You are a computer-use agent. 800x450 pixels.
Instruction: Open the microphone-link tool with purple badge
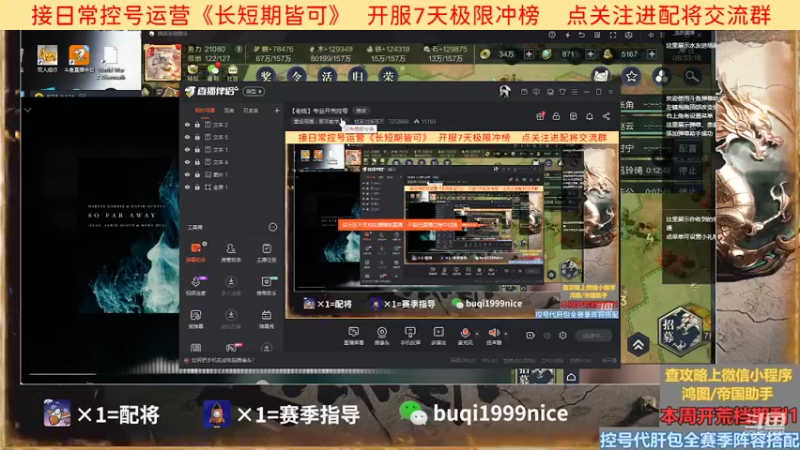tap(196, 286)
